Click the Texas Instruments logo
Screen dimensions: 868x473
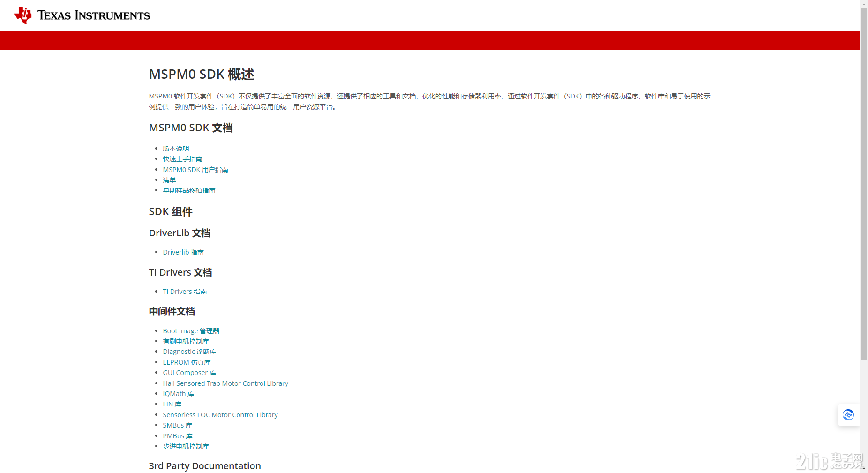[82, 15]
